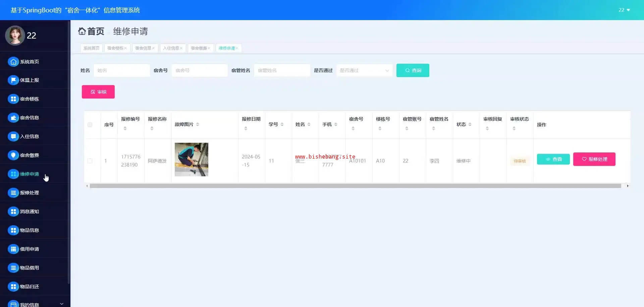Viewport: 644px width, 307px height.
Task: Click the grid icon beside 消息通知
Action: click(x=13, y=211)
